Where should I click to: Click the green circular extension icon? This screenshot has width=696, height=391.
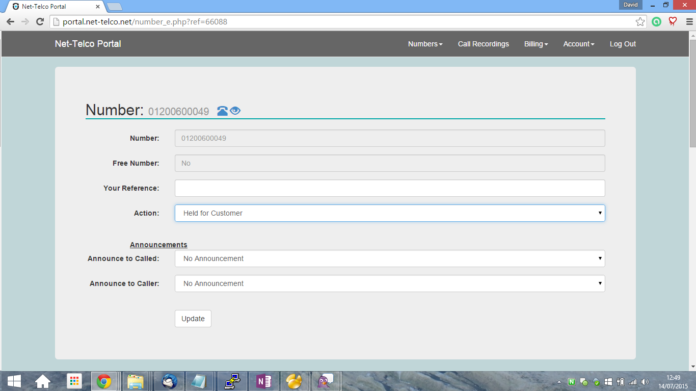[656, 22]
